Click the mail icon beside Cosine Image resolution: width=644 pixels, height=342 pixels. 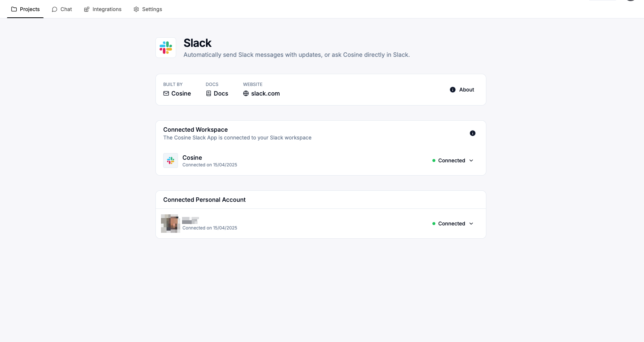click(166, 93)
